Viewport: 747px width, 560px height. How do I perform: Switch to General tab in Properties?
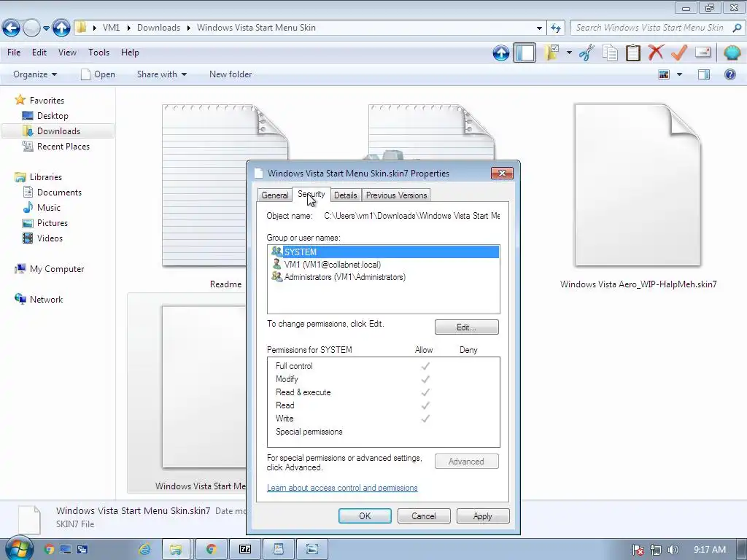tap(275, 195)
